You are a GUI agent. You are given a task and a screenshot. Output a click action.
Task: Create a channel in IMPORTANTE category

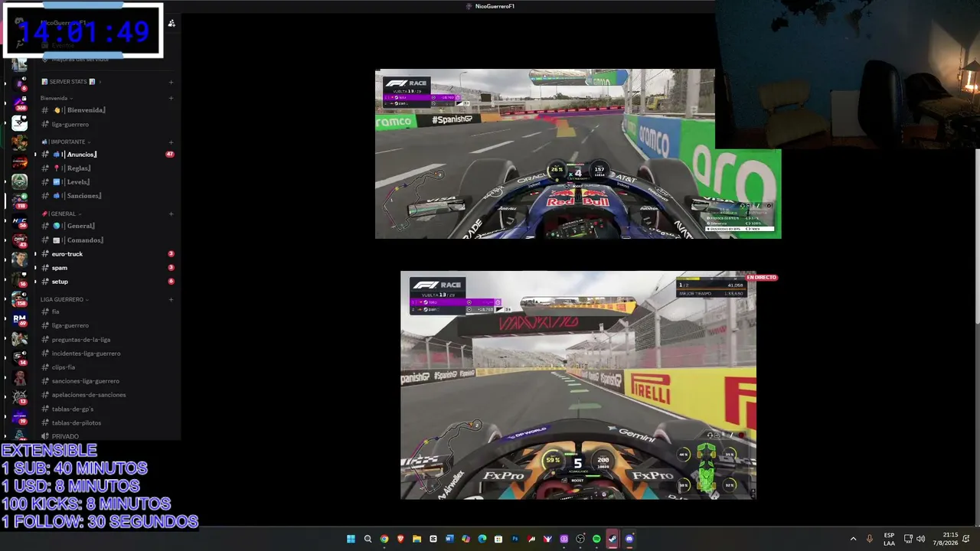[x=171, y=142]
